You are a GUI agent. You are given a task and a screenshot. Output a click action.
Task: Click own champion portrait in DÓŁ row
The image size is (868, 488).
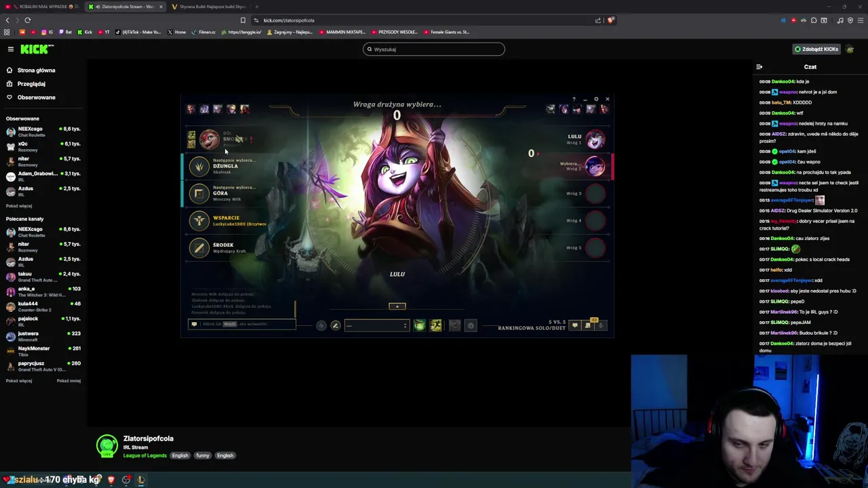pos(209,140)
